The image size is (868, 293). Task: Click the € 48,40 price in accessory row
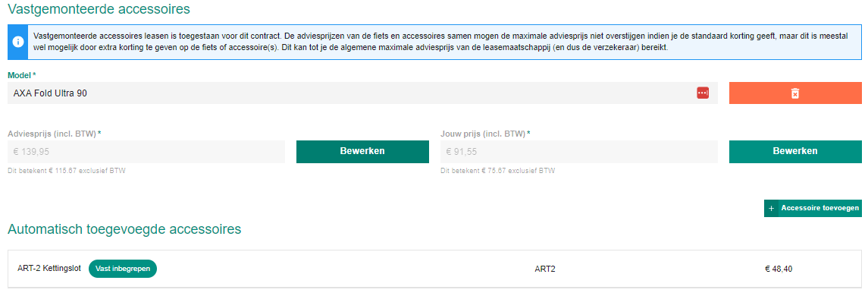point(779,269)
